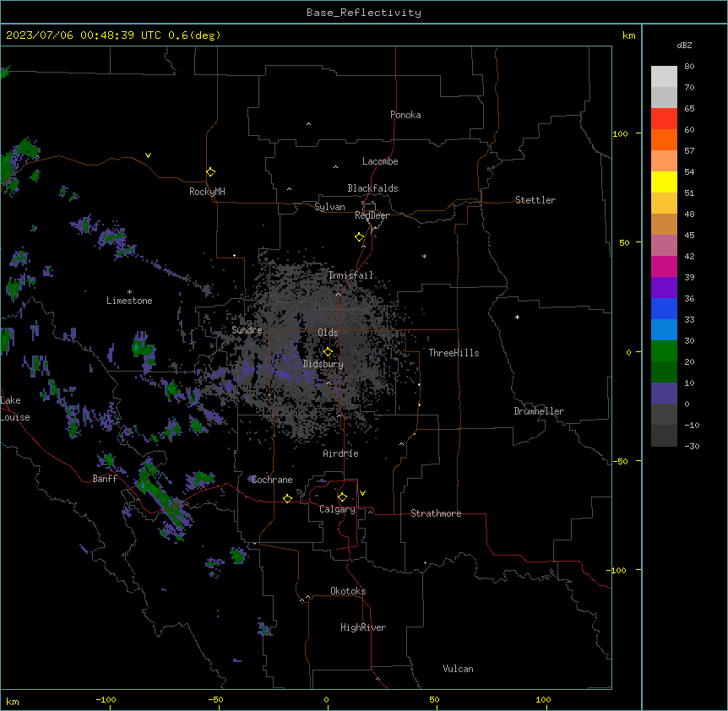Click the yellow diamond marker above RockyMH
The height and width of the screenshot is (711, 728).
[211, 172]
